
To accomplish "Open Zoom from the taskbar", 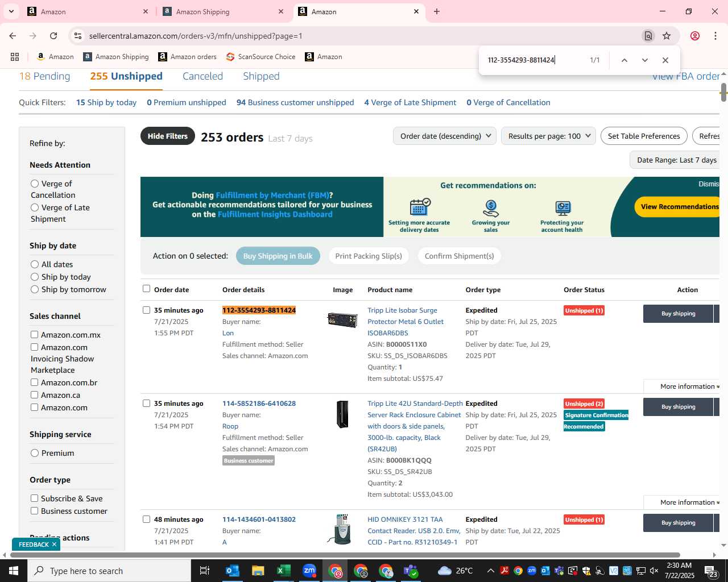I will pos(309,571).
